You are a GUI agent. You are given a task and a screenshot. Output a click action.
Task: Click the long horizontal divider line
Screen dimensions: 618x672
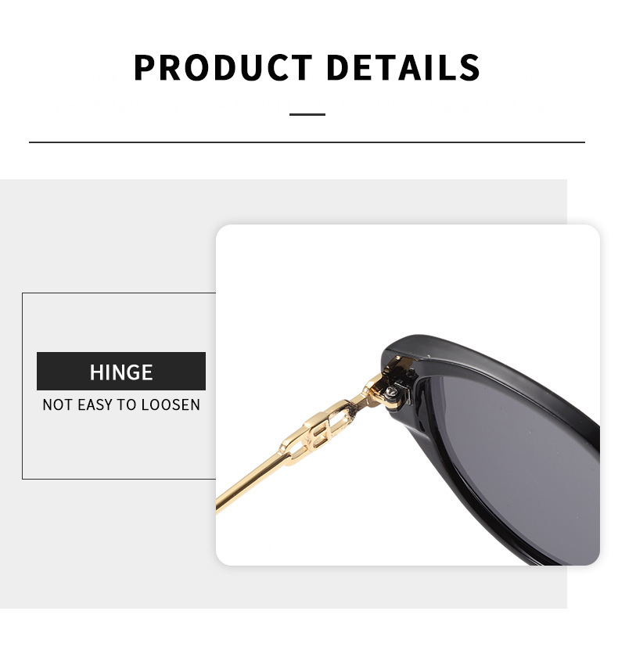tap(307, 142)
